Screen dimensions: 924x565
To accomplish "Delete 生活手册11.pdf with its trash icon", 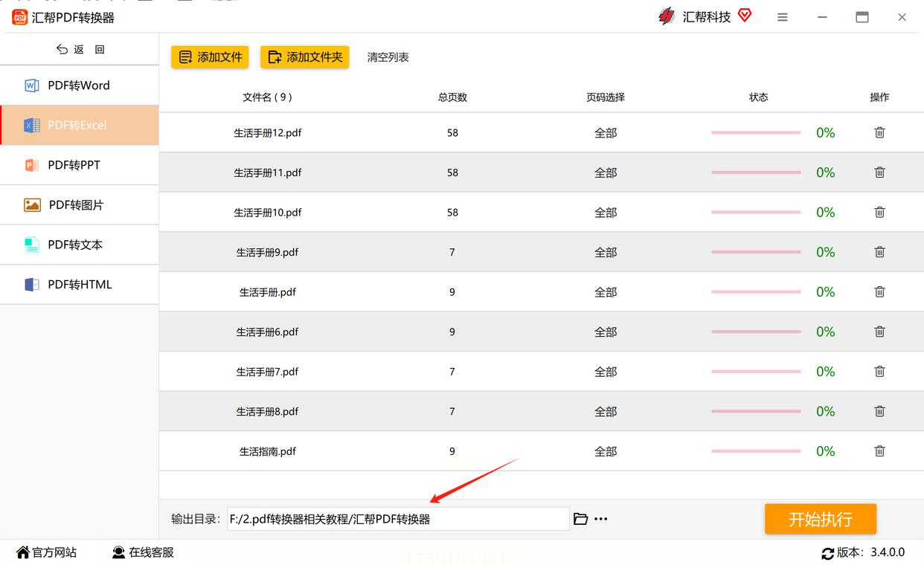I will (x=879, y=172).
